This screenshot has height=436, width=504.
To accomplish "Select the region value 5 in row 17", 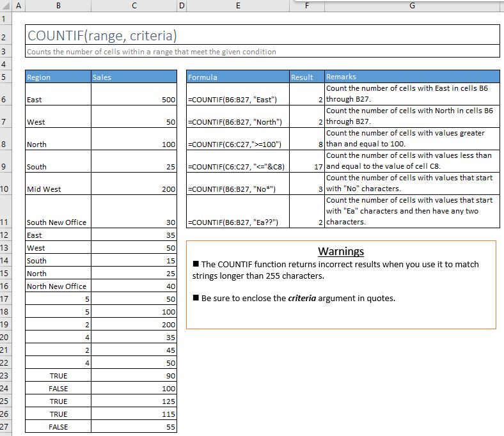I will 58,299.
